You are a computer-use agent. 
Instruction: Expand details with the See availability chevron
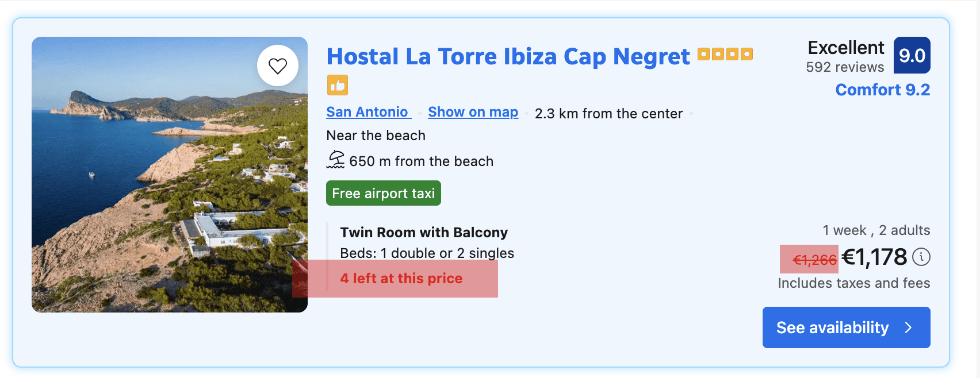point(908,327)
